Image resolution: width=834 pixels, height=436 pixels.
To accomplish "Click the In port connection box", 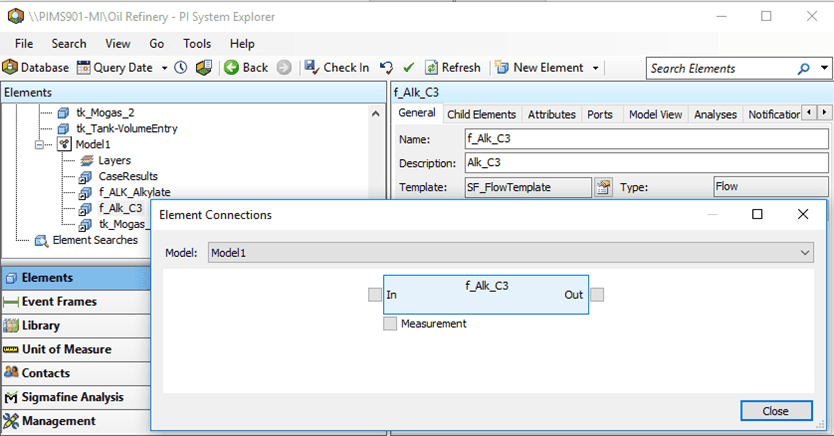I will click(x=375, y=295).
